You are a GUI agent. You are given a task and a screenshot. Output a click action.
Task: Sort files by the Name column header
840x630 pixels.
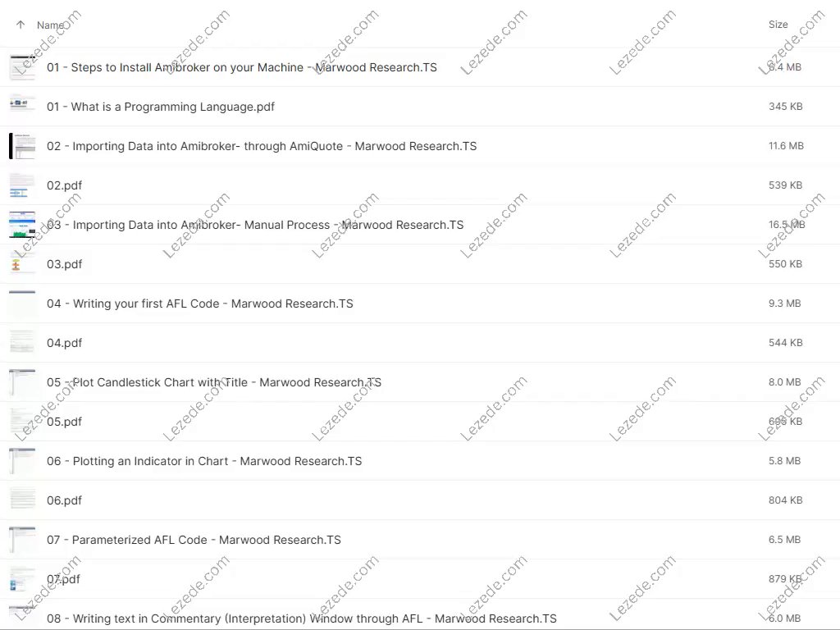click(50, 25)
